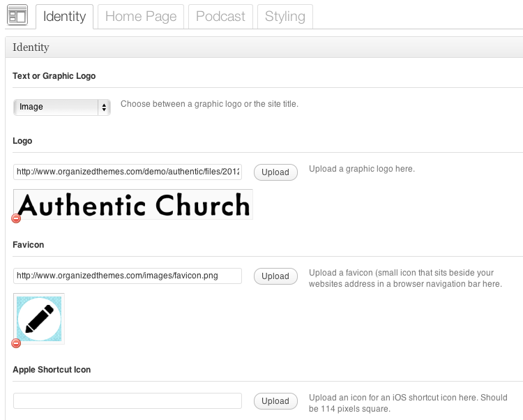Open the Image logo type dropdown
The image size is (523, 420).
62,107
